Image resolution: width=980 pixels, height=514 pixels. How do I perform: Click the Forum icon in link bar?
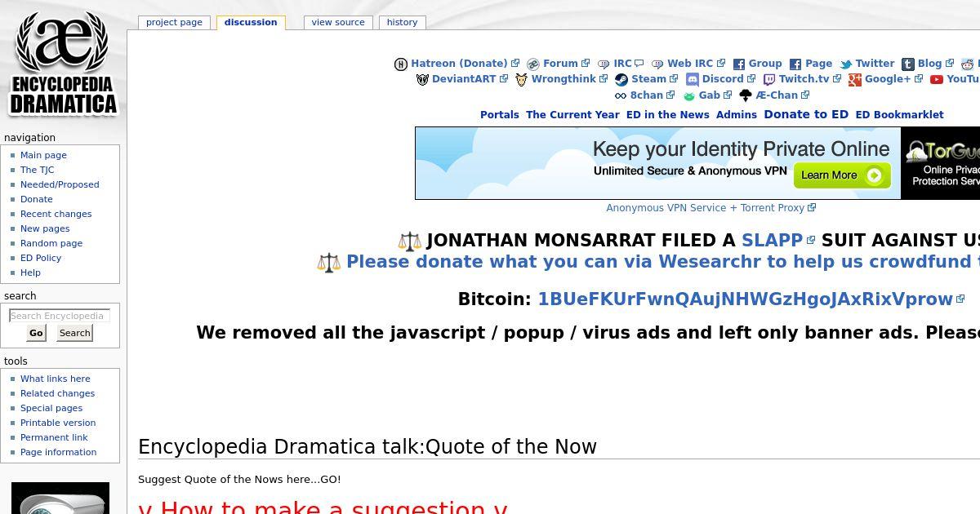(x=533, y=64)
